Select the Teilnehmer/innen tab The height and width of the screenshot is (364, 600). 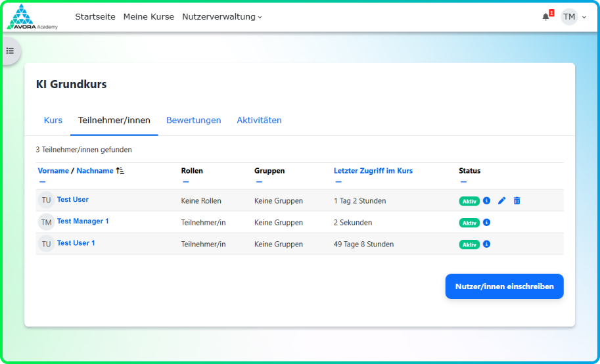(x=114, y=120)
